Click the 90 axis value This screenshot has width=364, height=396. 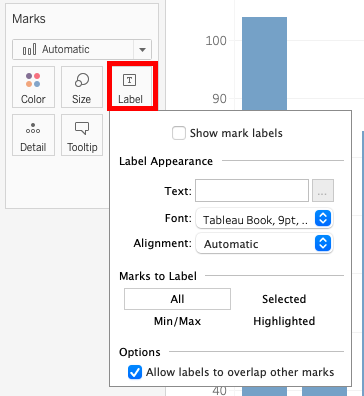coord(219,99)
